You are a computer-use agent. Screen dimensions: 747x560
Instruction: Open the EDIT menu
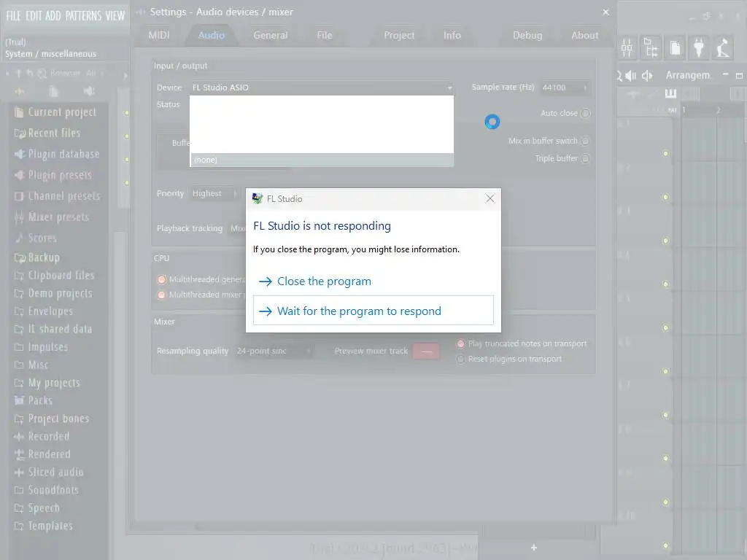click(34, 16)
